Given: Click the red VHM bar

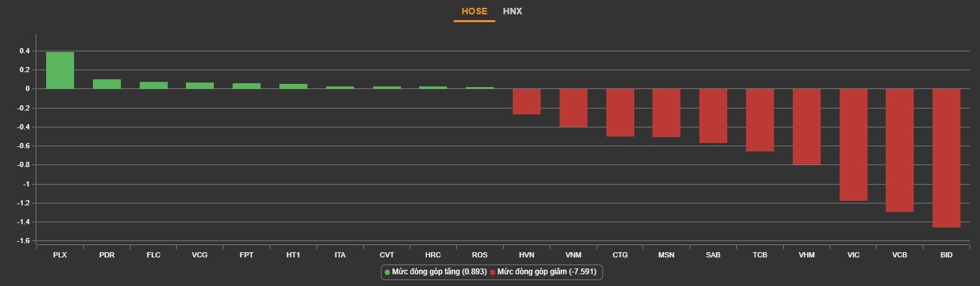Looking at the screenshot, I should [806, 127].
